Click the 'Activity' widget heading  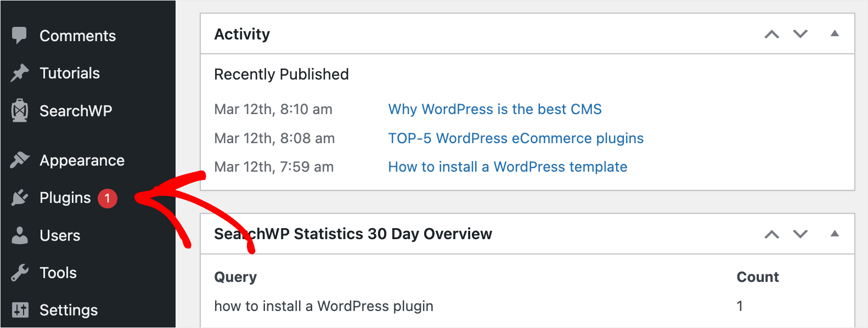(242, 34)
